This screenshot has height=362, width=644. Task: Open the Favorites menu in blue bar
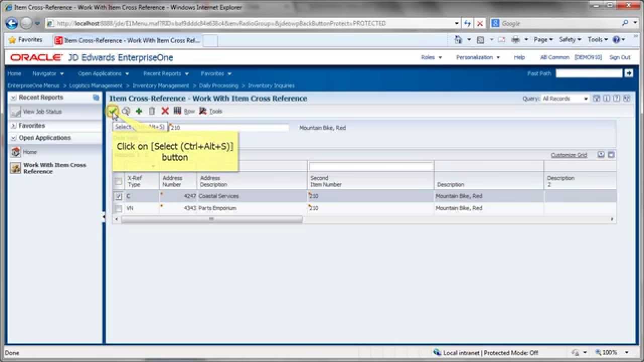pyautogui.click(x=216, y=73)
